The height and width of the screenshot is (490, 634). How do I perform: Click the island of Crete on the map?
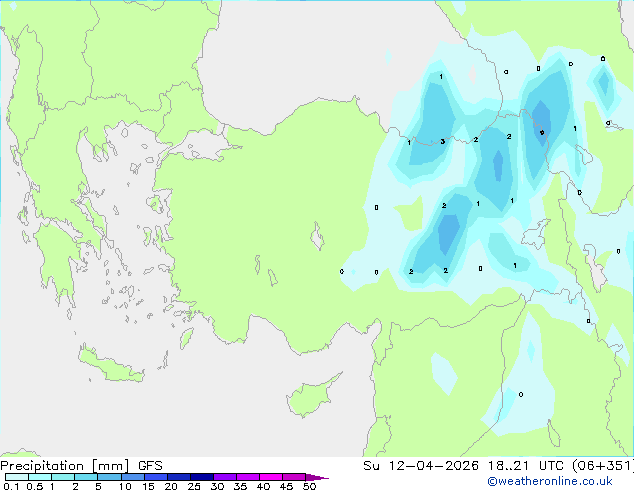[110, 366]
